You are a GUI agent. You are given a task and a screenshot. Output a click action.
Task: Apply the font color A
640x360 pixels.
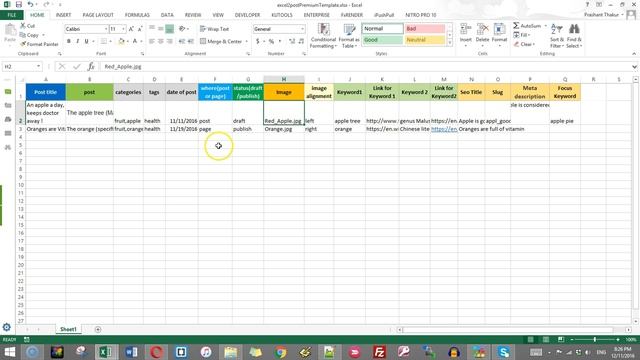[135, 41]
